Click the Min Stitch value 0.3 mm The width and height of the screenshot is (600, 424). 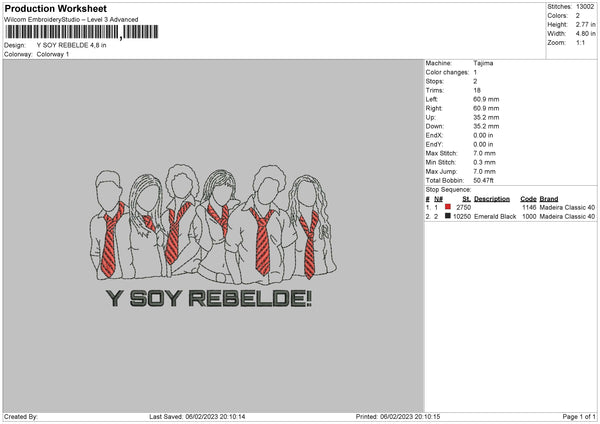(x=484, y=163)
